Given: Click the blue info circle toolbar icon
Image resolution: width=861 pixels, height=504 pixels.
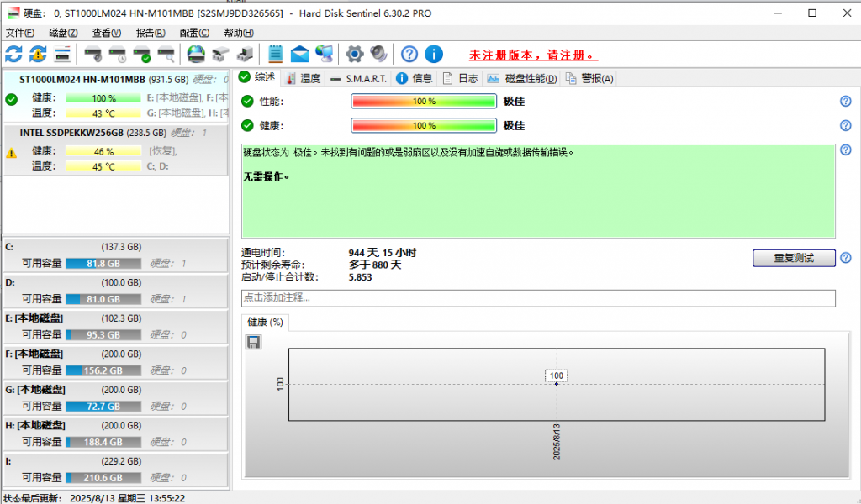Looking at the screenshot, I should 434,55.
